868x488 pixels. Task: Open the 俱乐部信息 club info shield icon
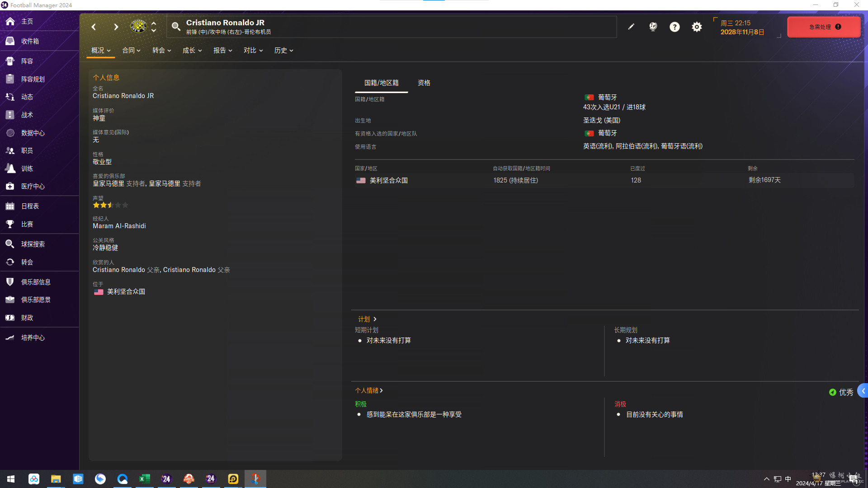coord(10,282)
